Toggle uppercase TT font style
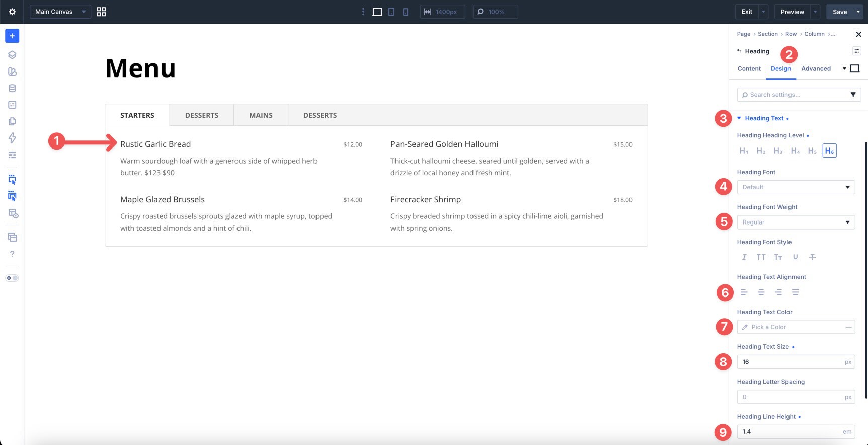This screenshot has height=445, width=868. 761,257
